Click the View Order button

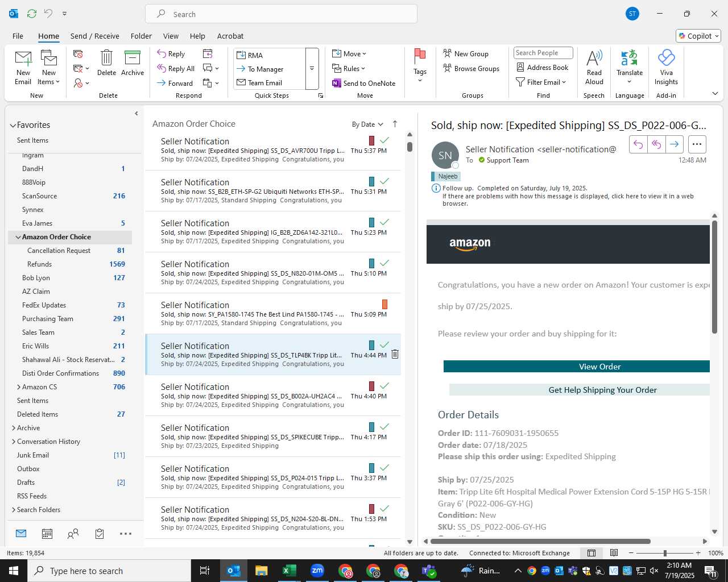(577, 367)
